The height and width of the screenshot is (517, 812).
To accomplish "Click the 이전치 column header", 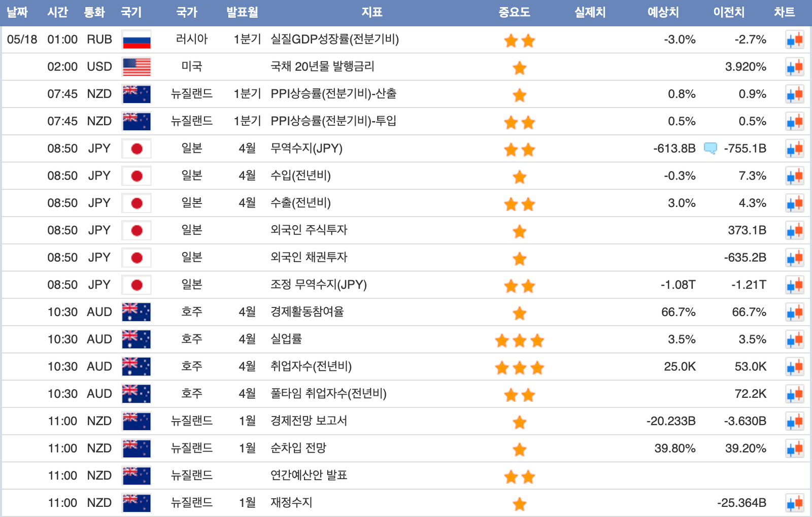I will pos(729,12).
